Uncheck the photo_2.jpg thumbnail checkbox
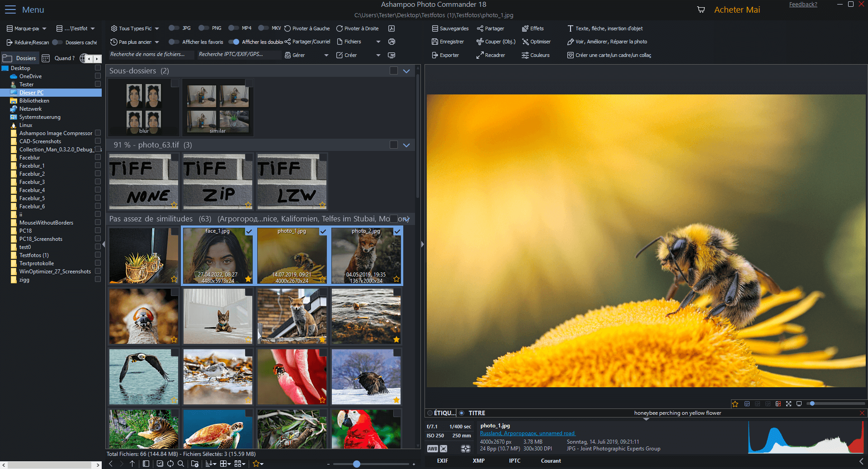868x469 pixels. click(397, 231)
